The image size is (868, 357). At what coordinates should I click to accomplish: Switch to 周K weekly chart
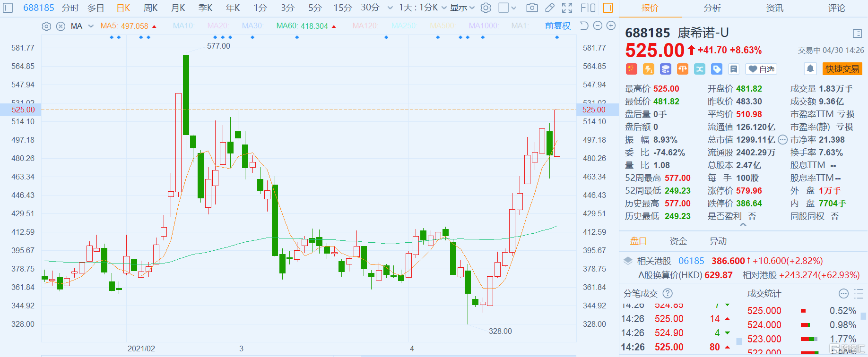150,8
